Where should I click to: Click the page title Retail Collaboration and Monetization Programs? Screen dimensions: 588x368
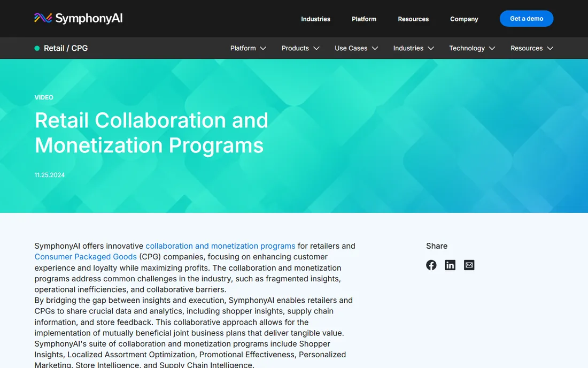pos(151,133)
